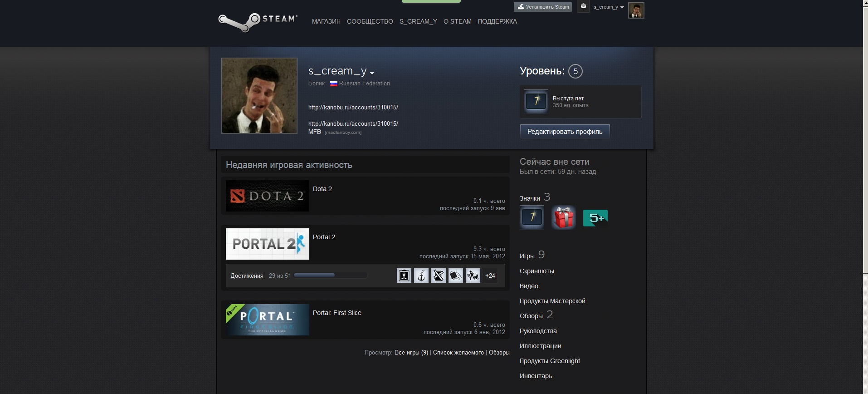Click the Years of Service badge icon
This screenshot has width=868, height=394.
[536, 101]
